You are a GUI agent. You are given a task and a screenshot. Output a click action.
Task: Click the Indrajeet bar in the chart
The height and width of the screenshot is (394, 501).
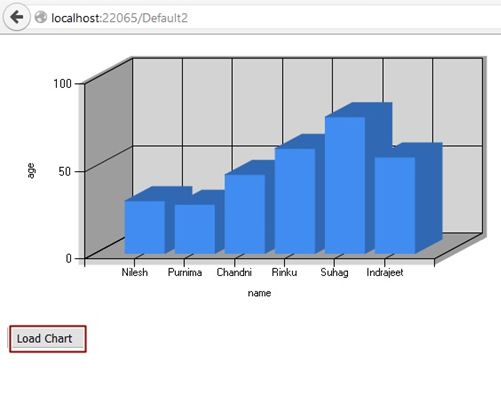[x=395, y=205]
